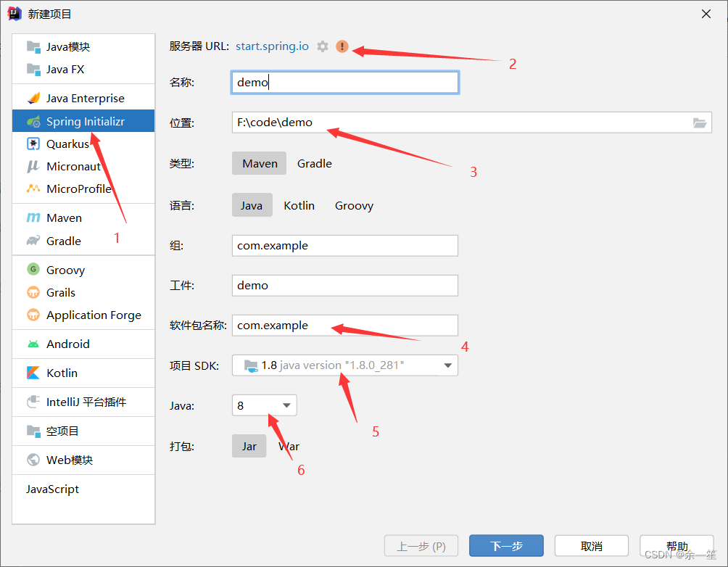Click the start.spring.io link
Screen dimensions: 728x567
(x=272, y=46)
